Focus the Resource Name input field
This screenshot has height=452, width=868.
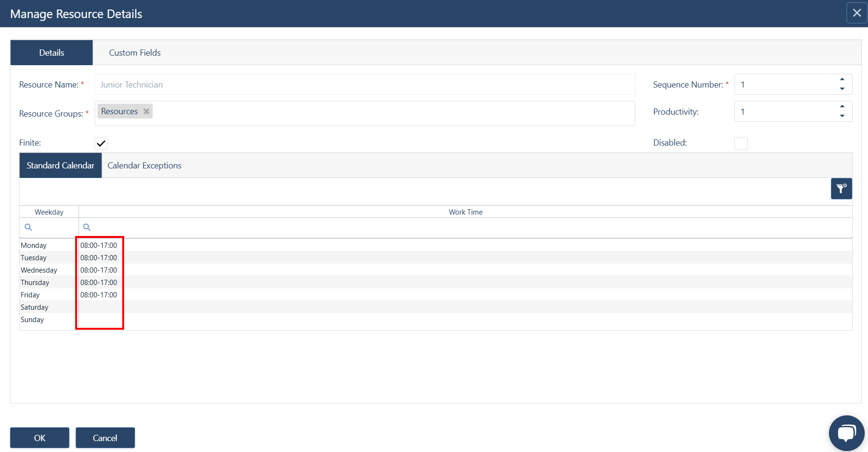[x=365, y=85]
